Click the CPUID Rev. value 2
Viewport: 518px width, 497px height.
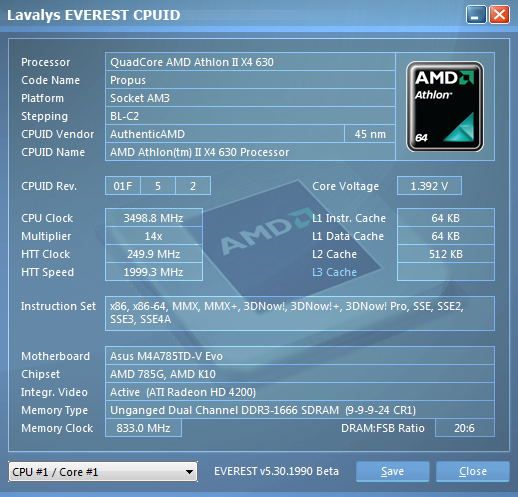pyautogui.click(x=193, y=186)
